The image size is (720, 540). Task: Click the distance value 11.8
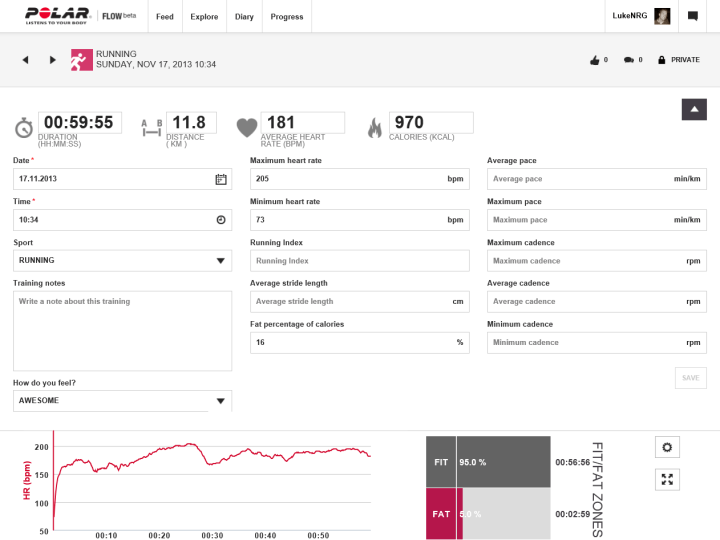pyautogui.click(x=189, y=123)
